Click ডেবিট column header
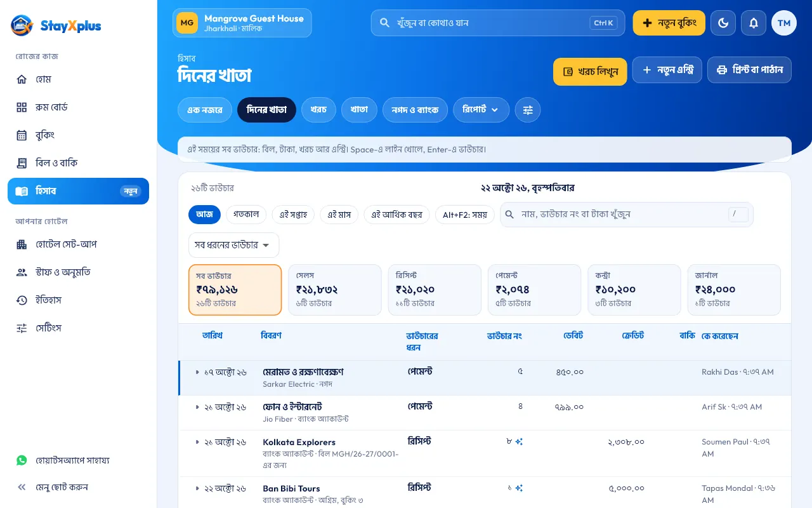 [573, 335]
